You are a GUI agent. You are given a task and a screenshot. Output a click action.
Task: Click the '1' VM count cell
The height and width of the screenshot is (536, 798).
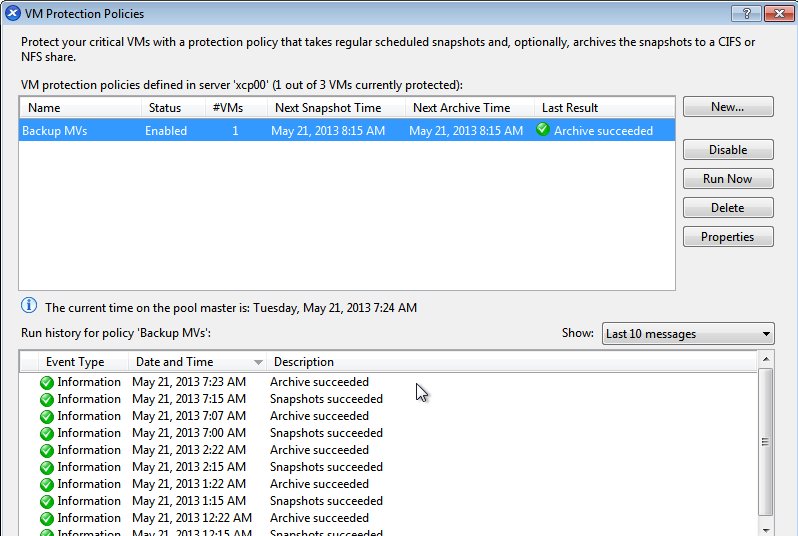click(x=235, y=131)
